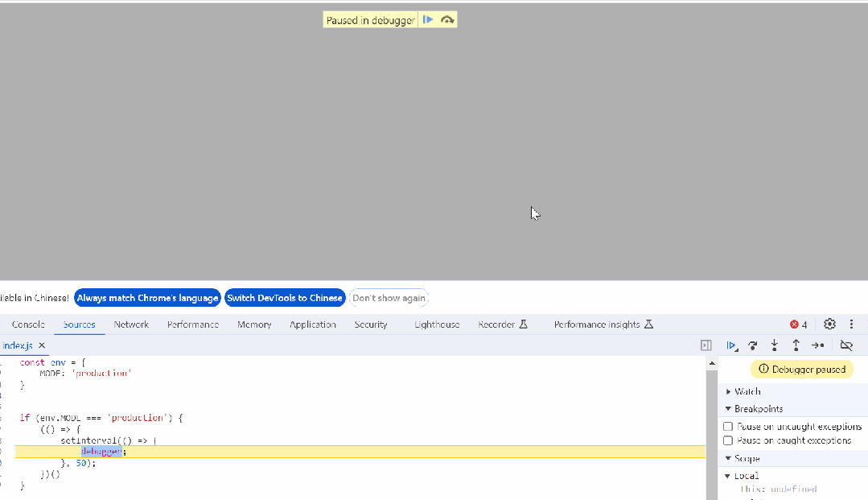Click the Debugger paused notice
The height and width of the screenshot is (500, 868).
click(801, 370)
